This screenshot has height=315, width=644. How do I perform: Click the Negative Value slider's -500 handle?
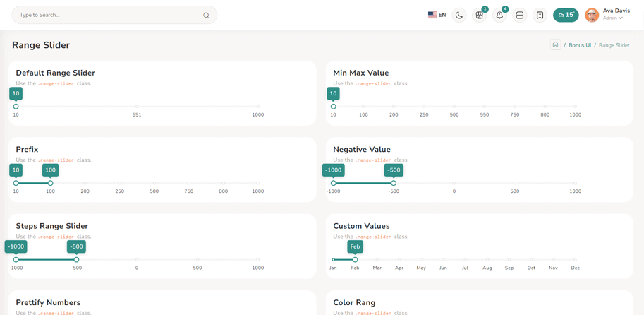[x=394, y=183]
